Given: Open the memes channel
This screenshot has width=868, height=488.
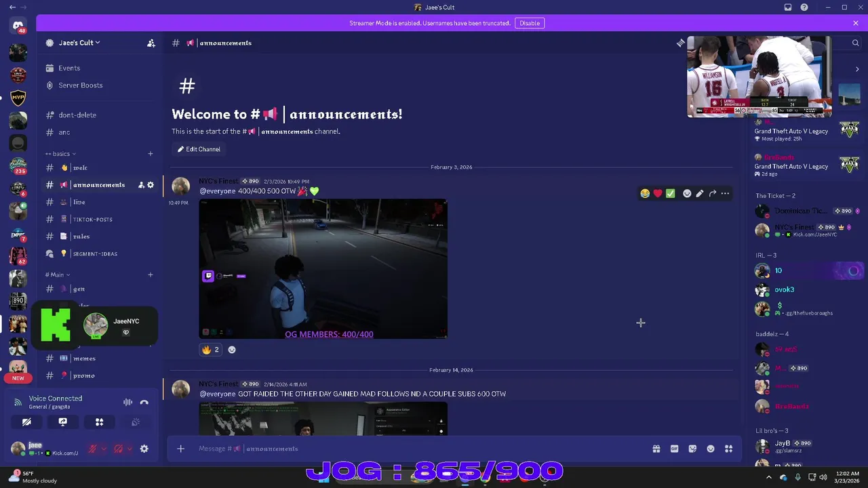Looking at the screenshot, I should click(99, 358).
